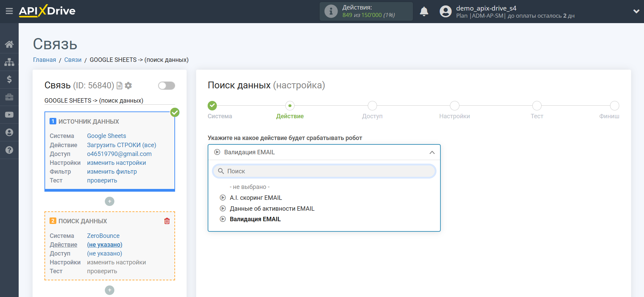Open the billing dollar icon in sidebar
This screenshot has width=644, height=297.
click(x=9, y=80)
